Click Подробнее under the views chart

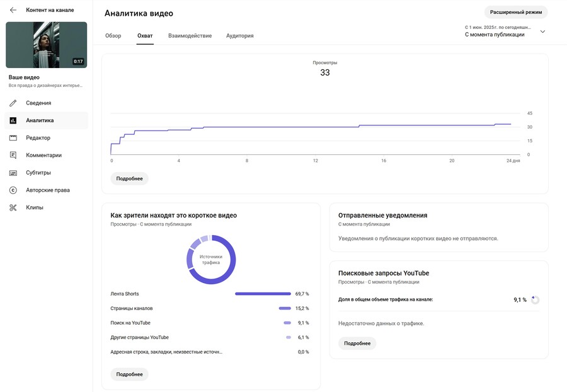click(129, 178)
